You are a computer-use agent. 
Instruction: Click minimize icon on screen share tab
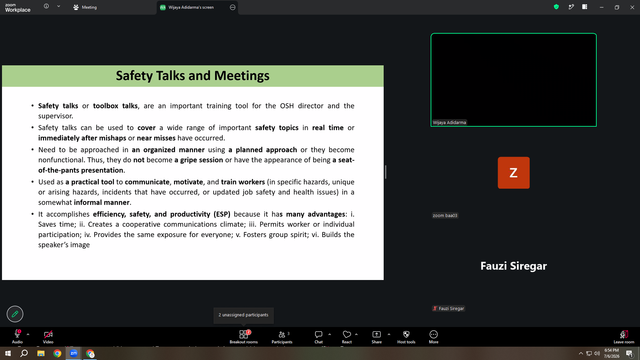click(233, 7)
